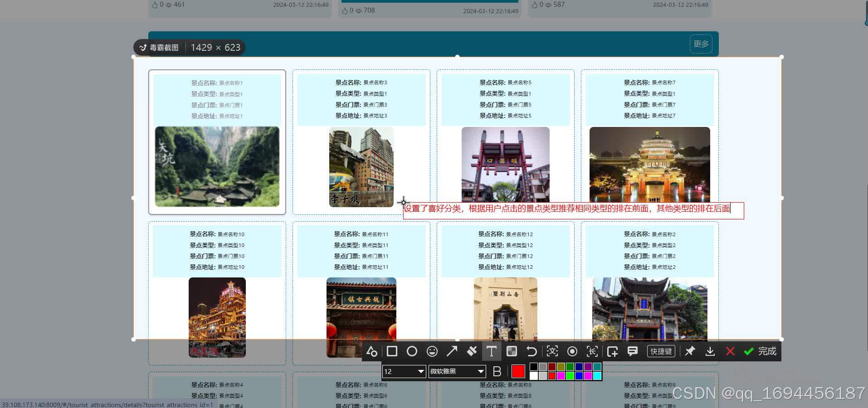The height and width of the screenshot is (408, 868).
Task: Pick the olive color swatch
Action: [561, 367]
